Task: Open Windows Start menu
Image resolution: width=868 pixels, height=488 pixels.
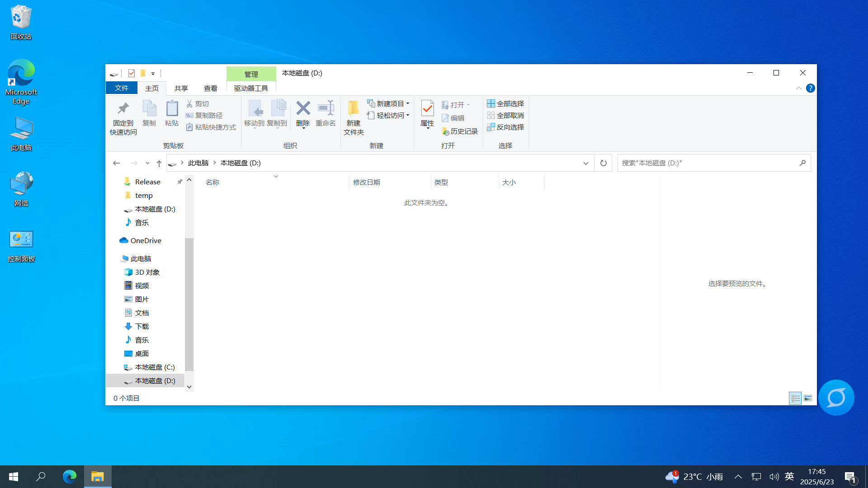Action: click(14, 477)
